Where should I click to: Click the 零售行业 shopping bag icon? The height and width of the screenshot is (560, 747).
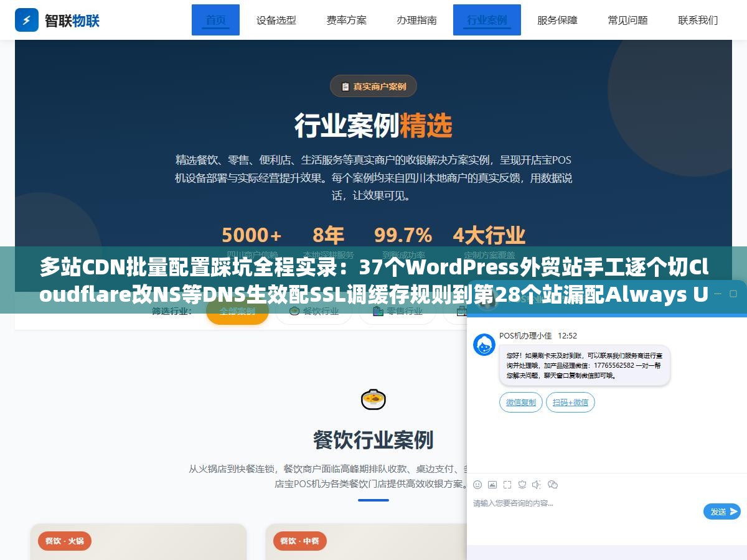pyautogui.click(x=378, y=311)
